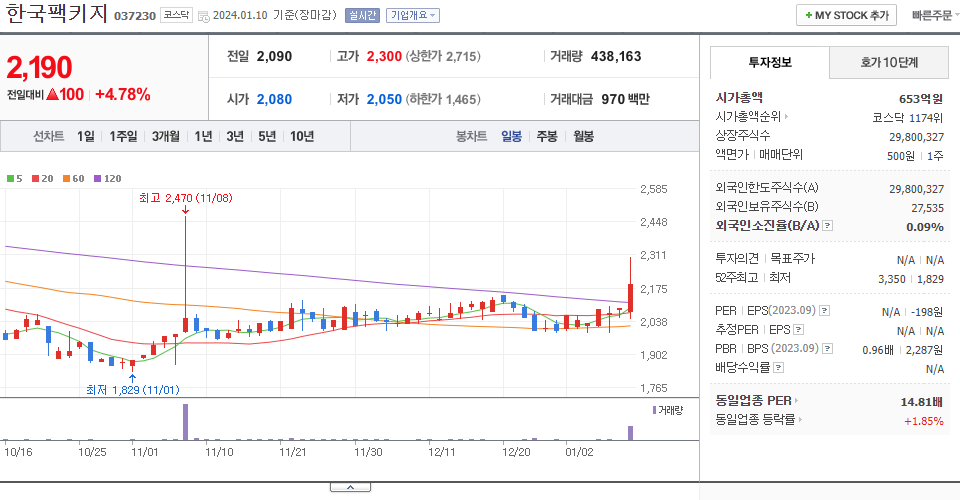Click BPS value 2,287원

coord(924,350)
